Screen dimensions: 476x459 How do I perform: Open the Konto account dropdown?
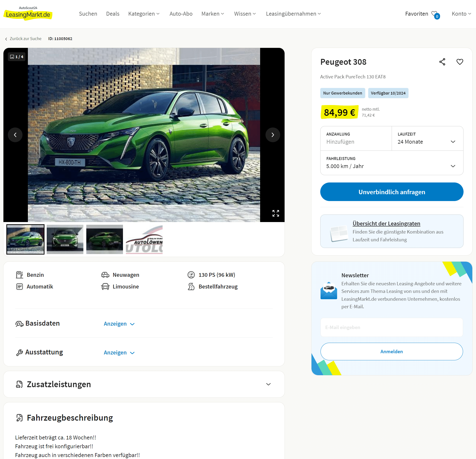[x=461, y=14]
